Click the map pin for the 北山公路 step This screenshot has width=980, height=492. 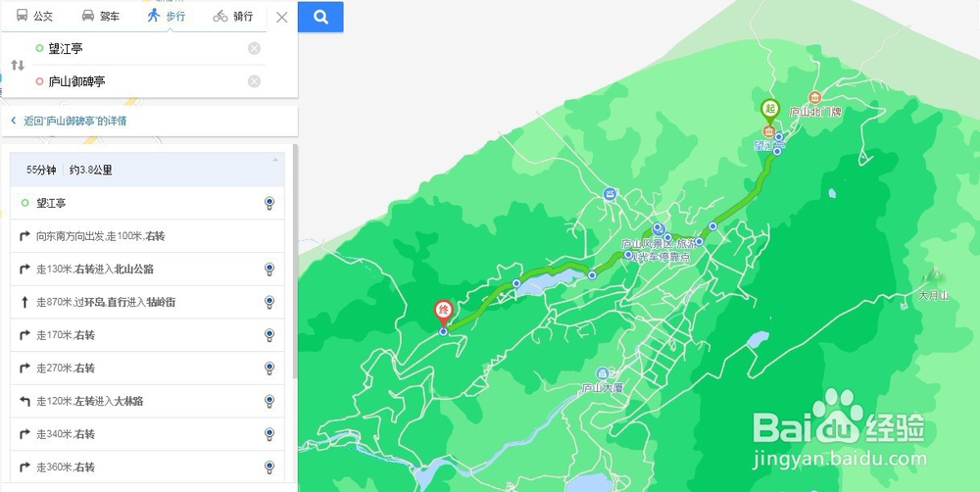[x=269, y=269]
